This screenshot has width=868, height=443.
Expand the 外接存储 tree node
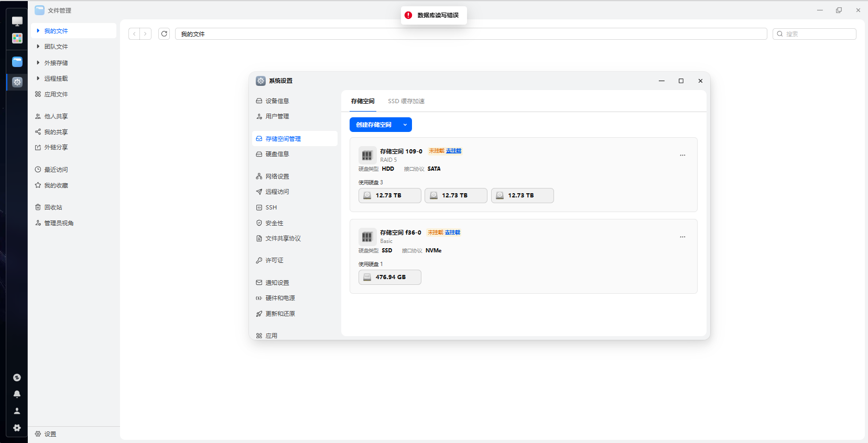point(38,63)
